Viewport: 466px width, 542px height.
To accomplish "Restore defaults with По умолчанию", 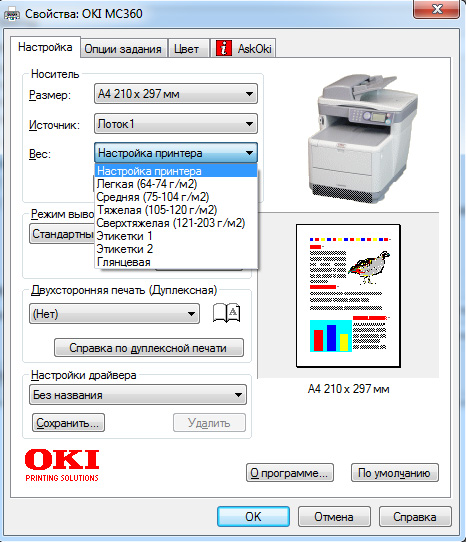I will tap(394, 473).
